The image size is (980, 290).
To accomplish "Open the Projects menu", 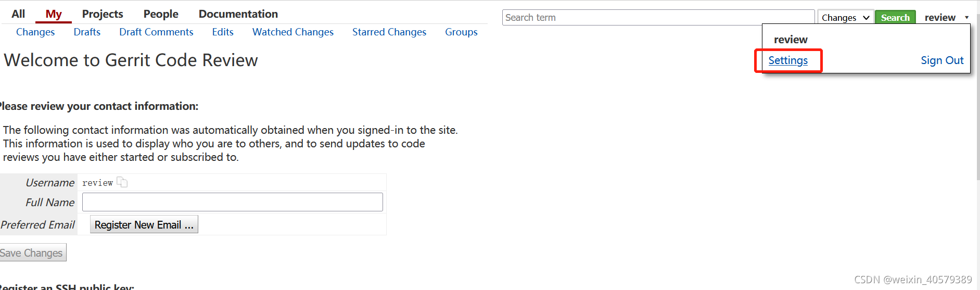I will 103,14.
